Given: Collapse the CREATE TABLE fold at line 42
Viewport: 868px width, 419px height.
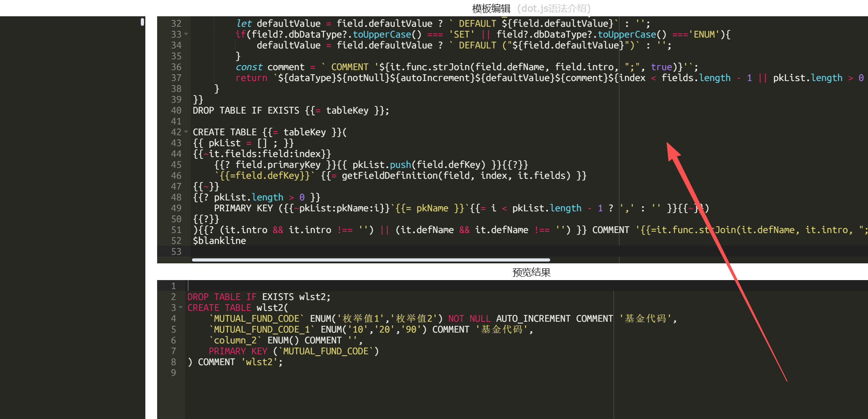Looking at the screenshot, I should point(186,132).
